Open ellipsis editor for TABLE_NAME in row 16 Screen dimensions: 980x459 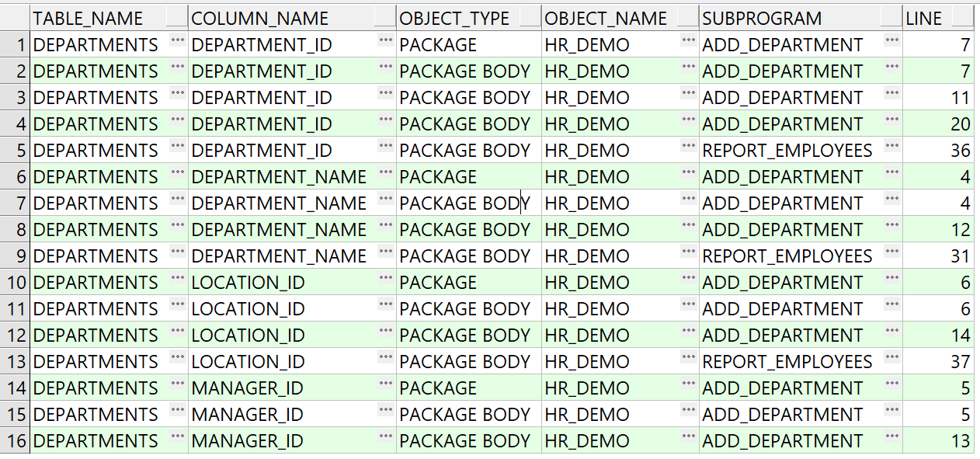click(178, 436)
